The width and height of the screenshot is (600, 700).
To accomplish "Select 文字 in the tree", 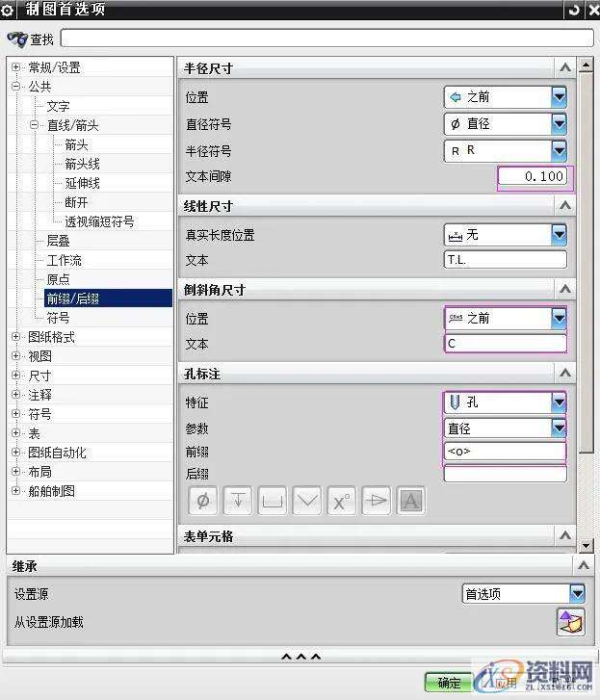I will click(x=58, y=106).
